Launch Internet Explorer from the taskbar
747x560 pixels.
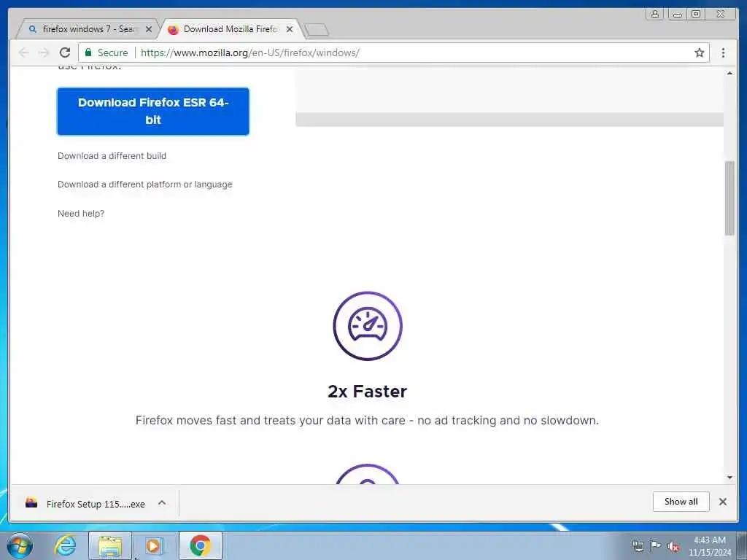(65, 545)
